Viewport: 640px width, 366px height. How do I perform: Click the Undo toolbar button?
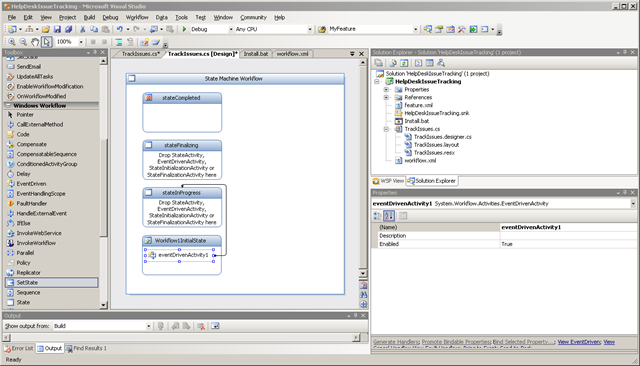(120, 29)
